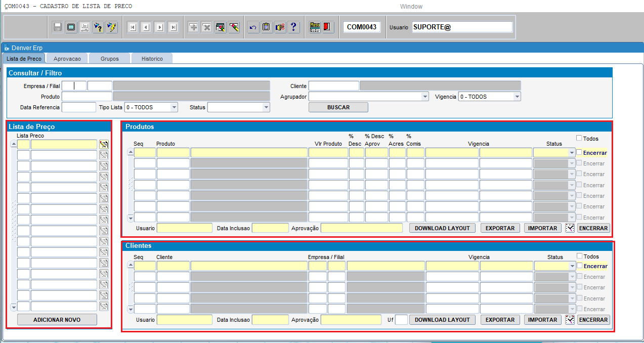Open the Tipo Lista dropdown
The height and width of the screenshot is (343, 644).
[175, 107]
